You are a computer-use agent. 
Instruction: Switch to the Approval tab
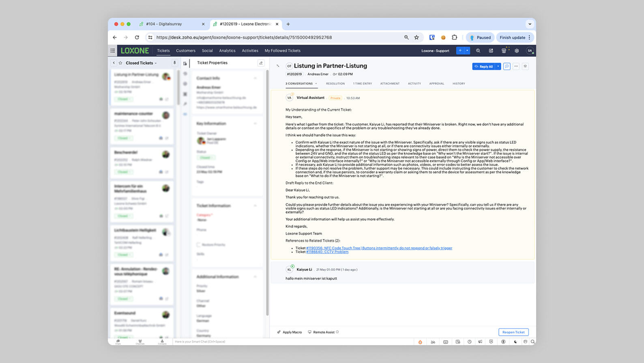tap(437, 84)
